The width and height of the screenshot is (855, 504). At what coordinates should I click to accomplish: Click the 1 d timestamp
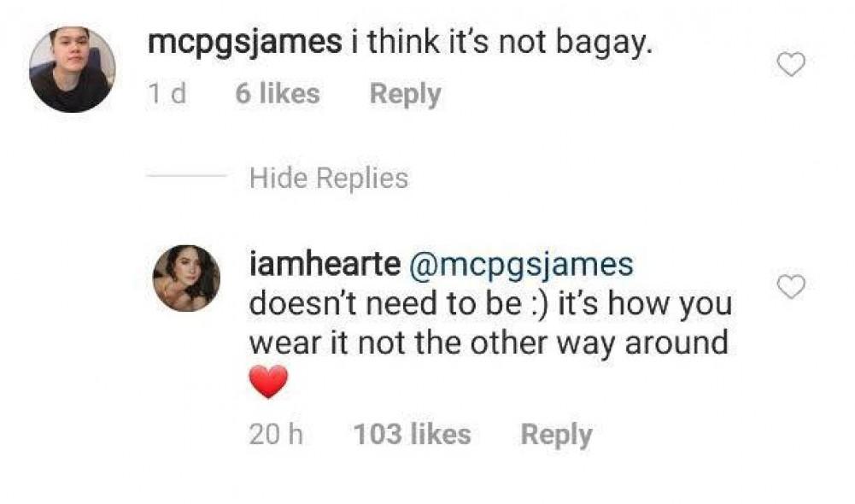[166, 94]
